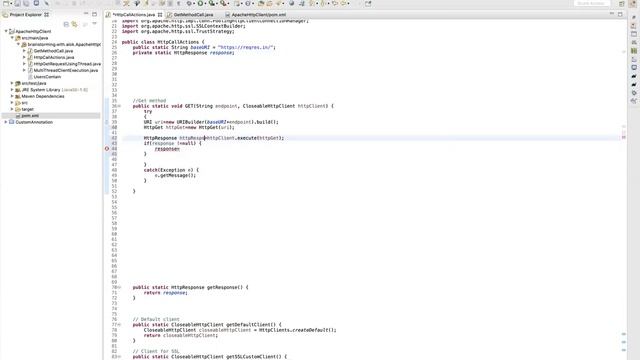Close the HttpCallActions.java editor tab
Screen dimensions: 640x360
pos(160,15)
